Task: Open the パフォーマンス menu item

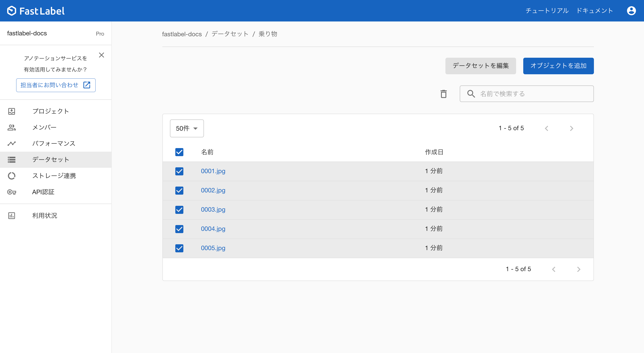Action: [55, 143]
